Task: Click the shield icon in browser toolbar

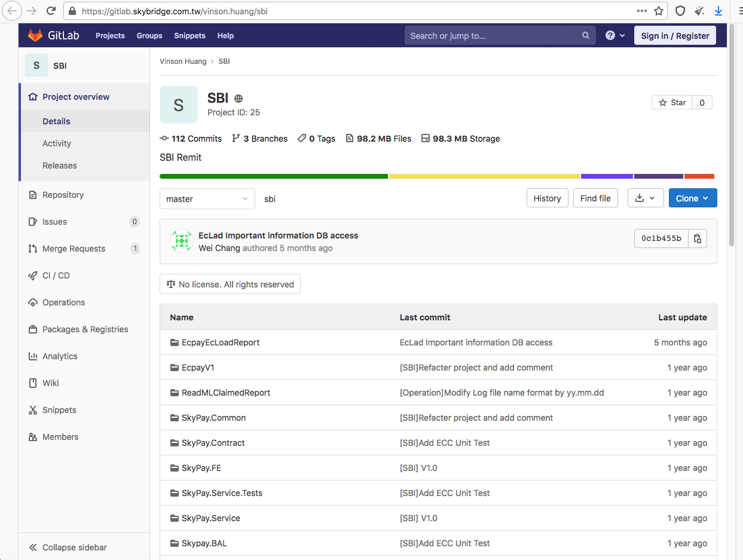Action: [680, 11]
